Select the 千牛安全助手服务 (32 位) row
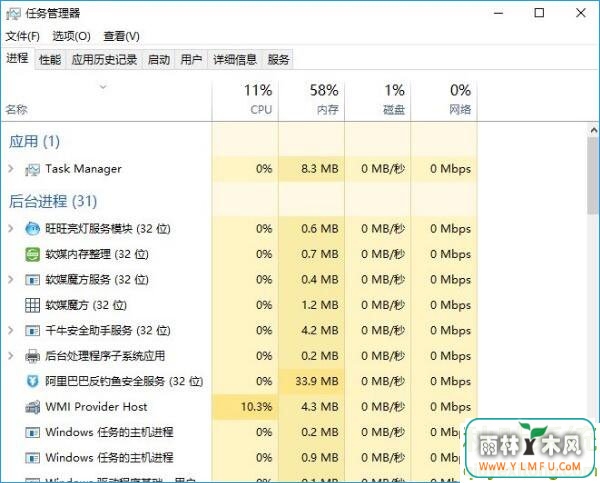The height and width of the screenshot is (483, 600). [x=240, y=330]
